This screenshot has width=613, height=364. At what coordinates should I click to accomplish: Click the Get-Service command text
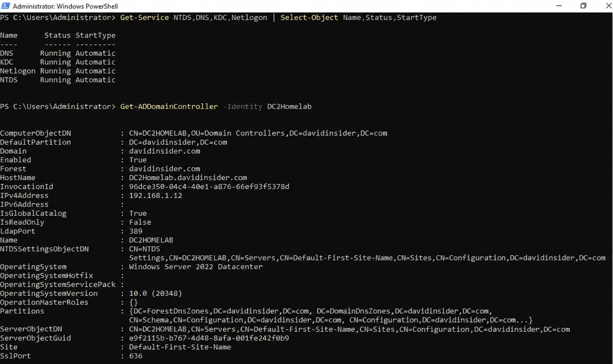click(x=144, y=18)
